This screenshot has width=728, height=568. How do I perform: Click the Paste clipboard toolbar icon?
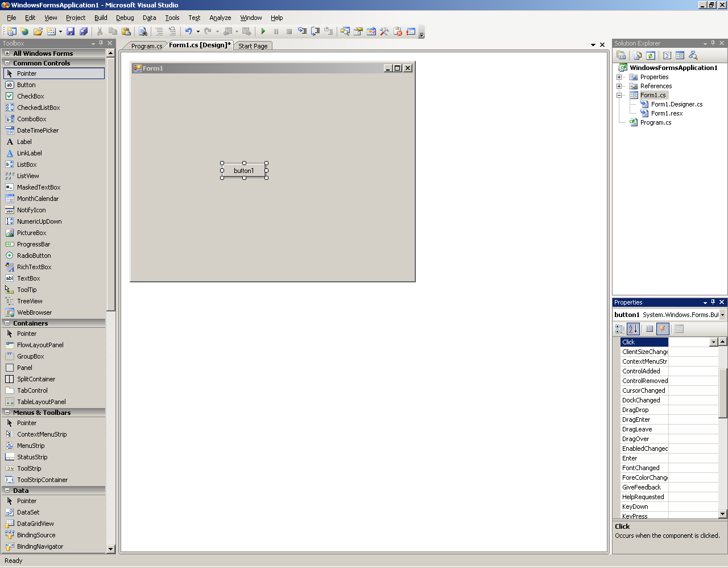(x=126, y=31)
